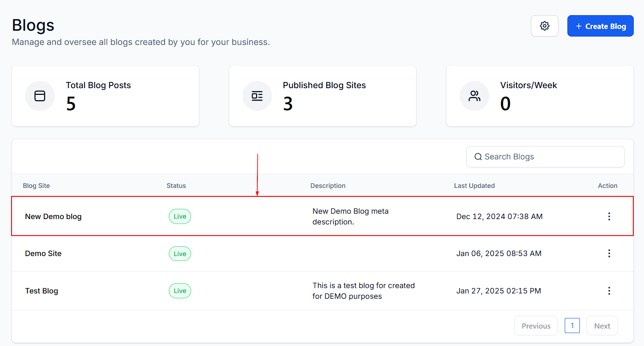
Task: Click the Visitors/Week count 0
Action: pyautogui.click(x=505, y=104)
